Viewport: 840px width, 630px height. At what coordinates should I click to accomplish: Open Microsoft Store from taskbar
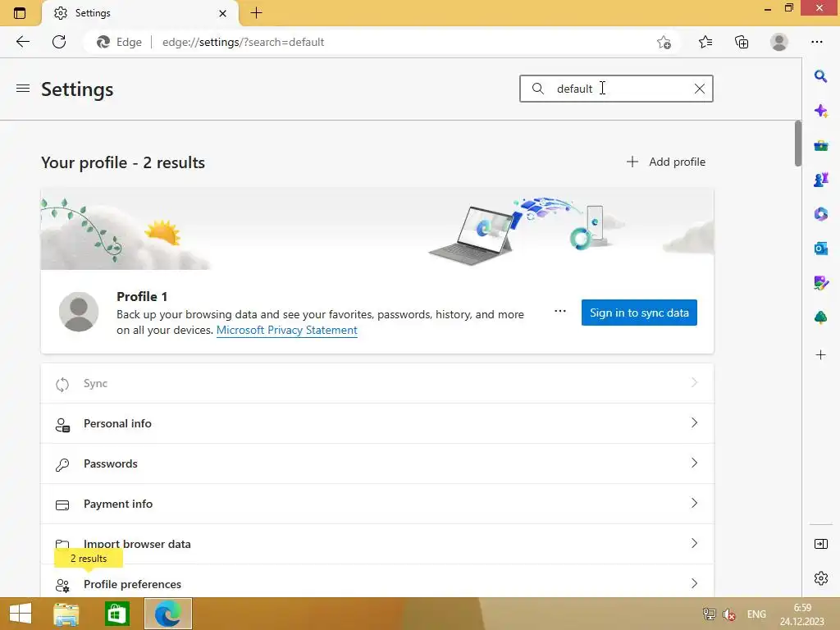[116, 614]
